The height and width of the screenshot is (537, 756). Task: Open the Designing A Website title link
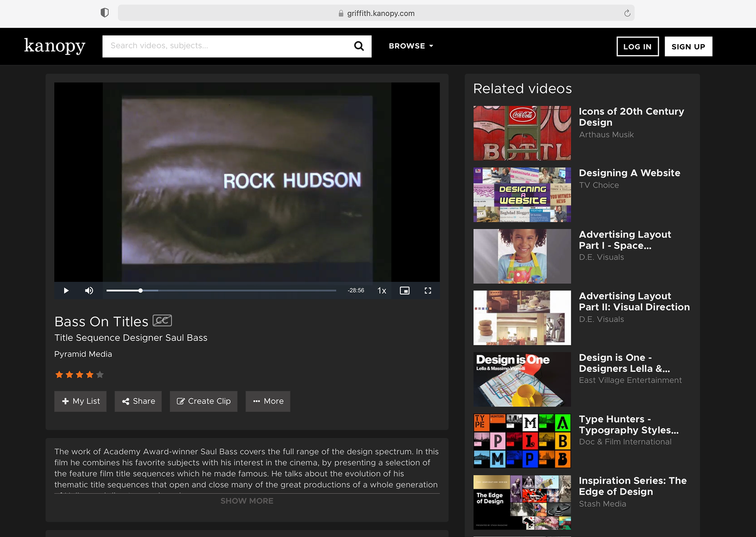pos(629,173)
